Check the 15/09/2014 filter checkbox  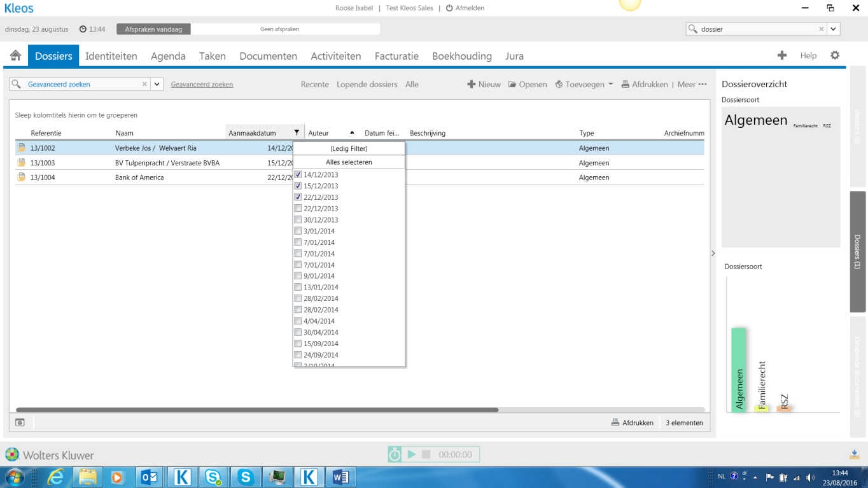[298, 344]
